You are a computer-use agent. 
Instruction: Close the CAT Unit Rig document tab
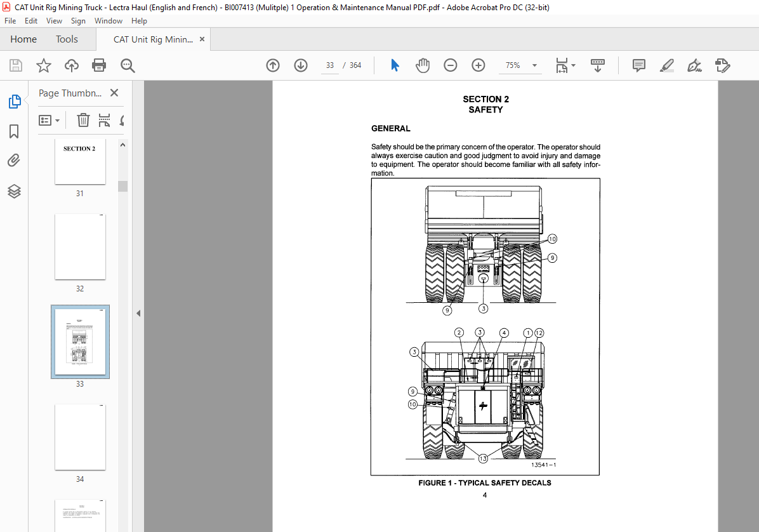tap(202, 39)
